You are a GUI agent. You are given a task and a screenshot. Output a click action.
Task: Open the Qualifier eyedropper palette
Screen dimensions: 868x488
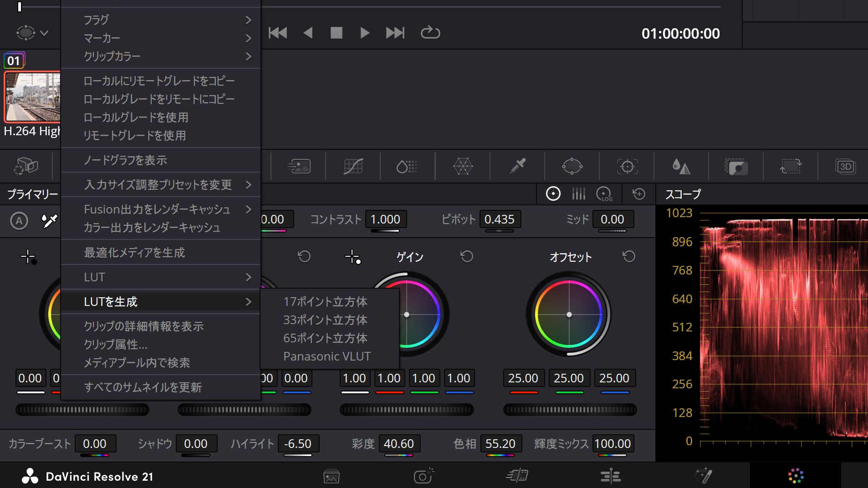pyautogui.click(x=518, y=167)
